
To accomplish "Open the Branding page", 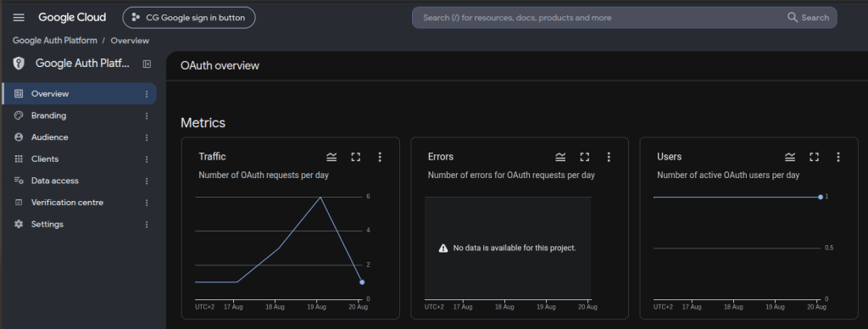I will point(79,116).
